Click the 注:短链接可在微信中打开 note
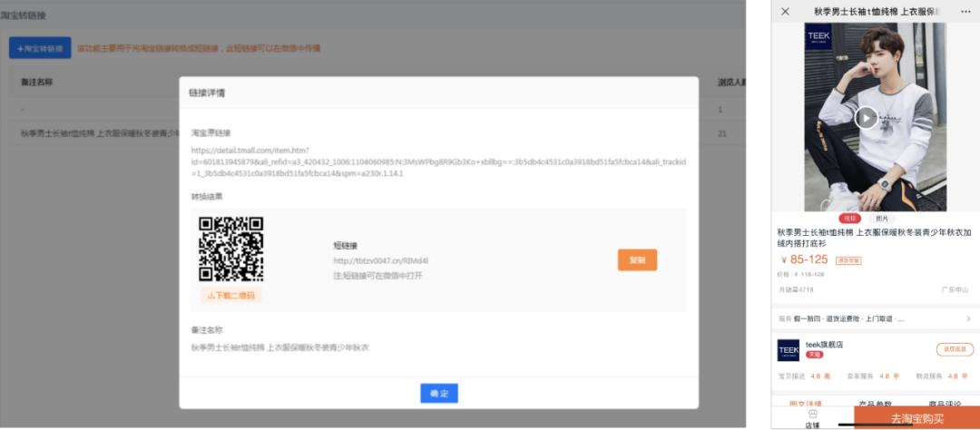980x430 pixels. point(377,275)
